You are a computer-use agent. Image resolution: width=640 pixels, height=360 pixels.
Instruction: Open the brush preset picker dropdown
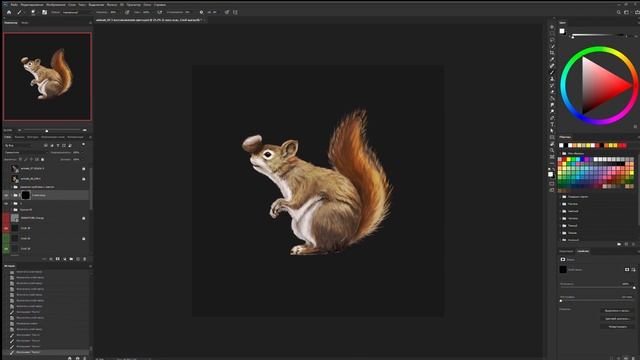pyautogui.click(x=33, y=12)
